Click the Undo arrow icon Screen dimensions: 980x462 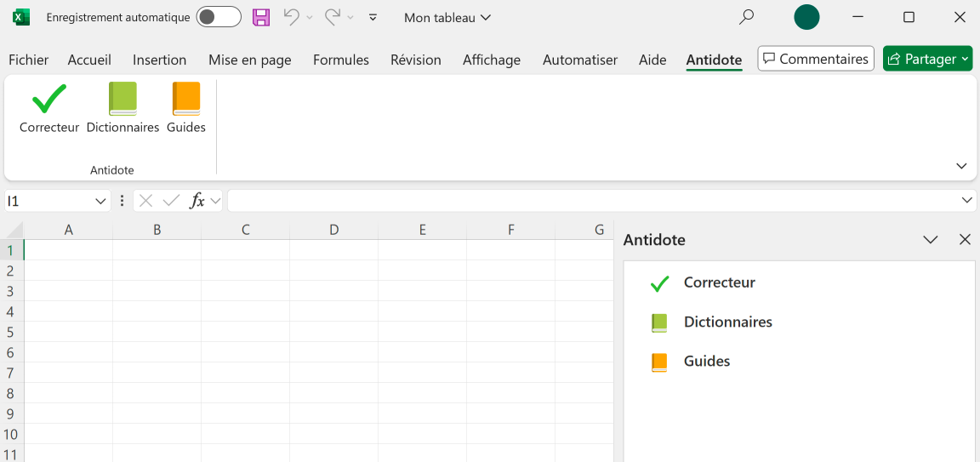tap(292, 17)
